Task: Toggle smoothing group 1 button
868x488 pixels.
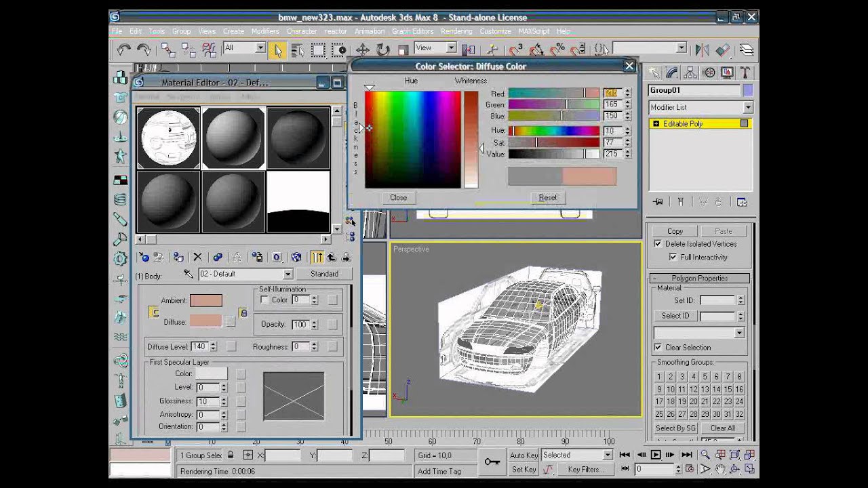Action: click(x=659, y=377)
